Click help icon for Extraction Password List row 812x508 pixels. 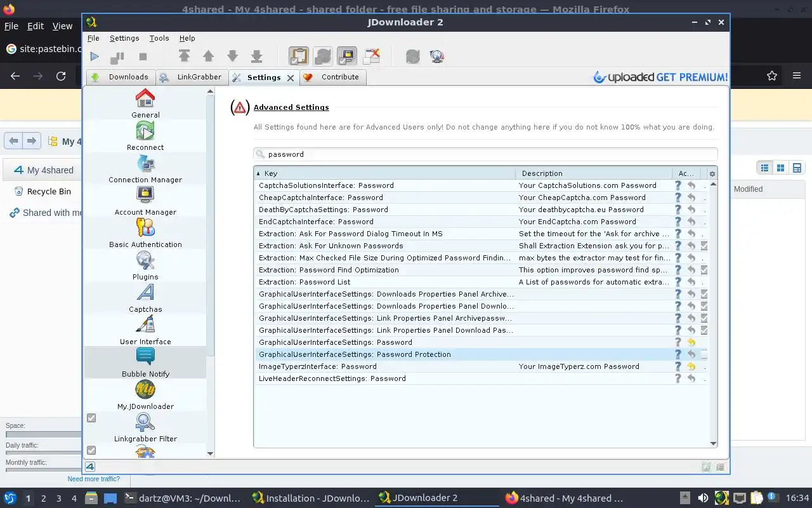click(x=678, y=282)
